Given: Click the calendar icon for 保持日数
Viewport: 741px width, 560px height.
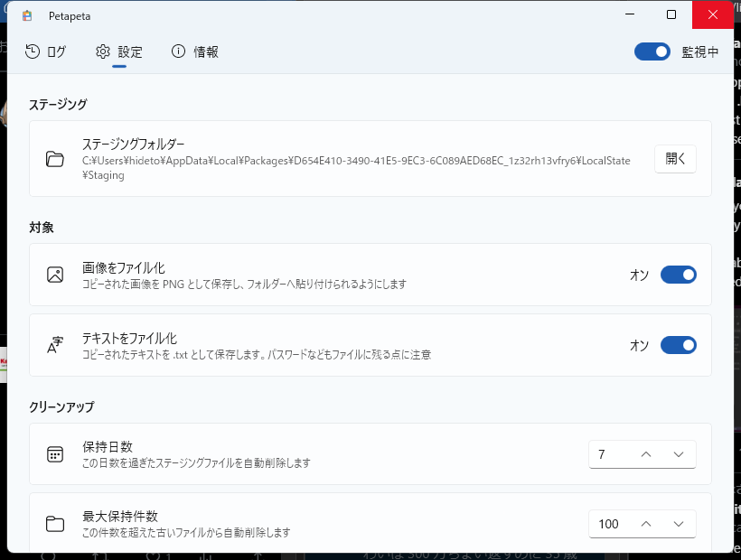Looking at the screenshot, I should click(55, 454).
